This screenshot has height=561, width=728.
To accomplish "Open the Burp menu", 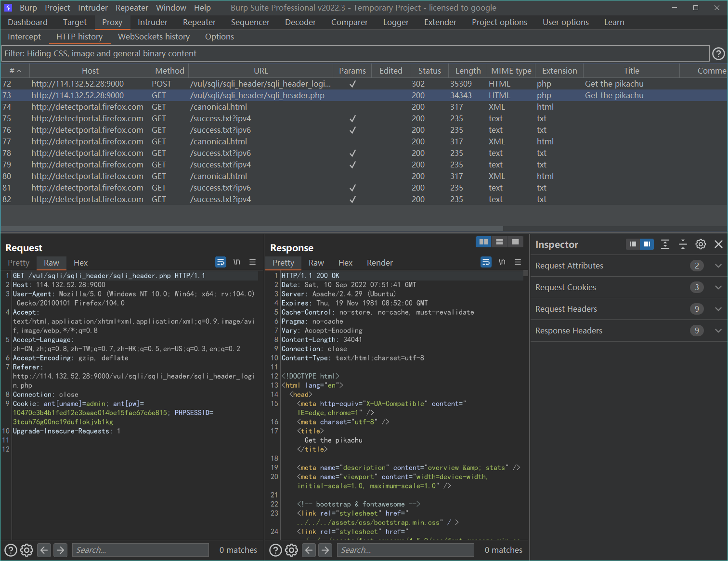I will pyautogui.click(x=28, y=8).
